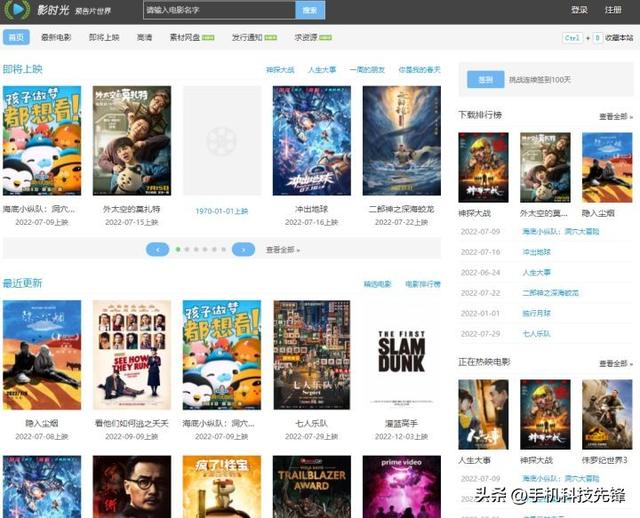Screen dimensions: 640x518
Task: Open 冲出地球 poster in coming-soon carousel
Action: tap(312, 140)
